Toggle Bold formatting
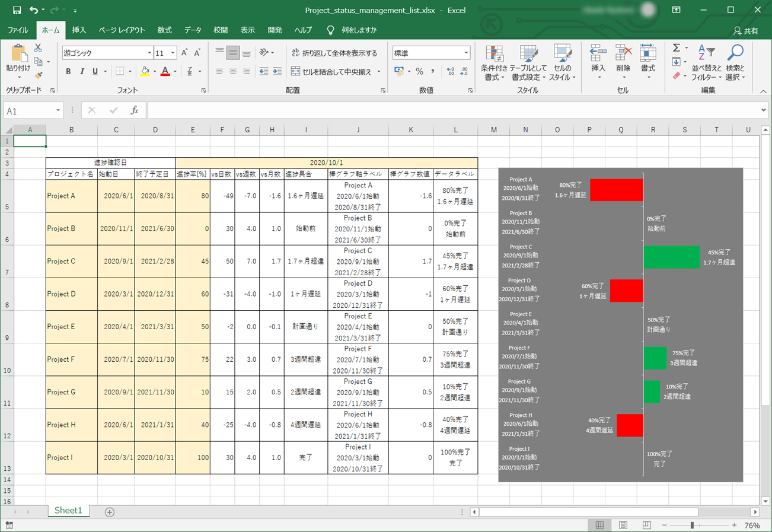The image size is (772, 532). coord(68,72)
